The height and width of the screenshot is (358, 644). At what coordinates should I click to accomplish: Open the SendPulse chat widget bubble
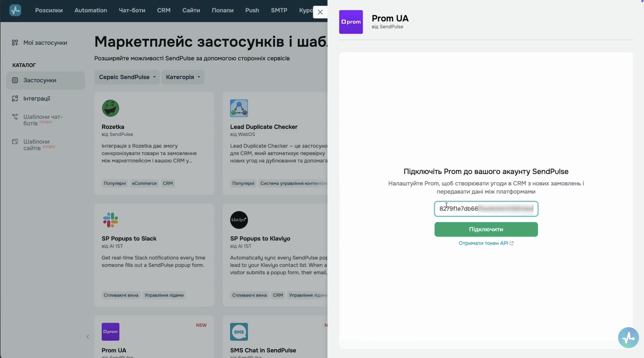(x=628, y=337)
